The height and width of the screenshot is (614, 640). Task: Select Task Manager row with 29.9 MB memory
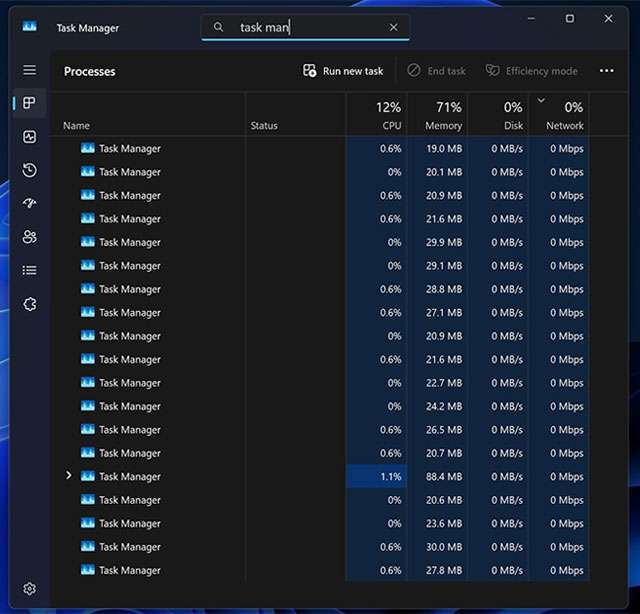(322, 242)
